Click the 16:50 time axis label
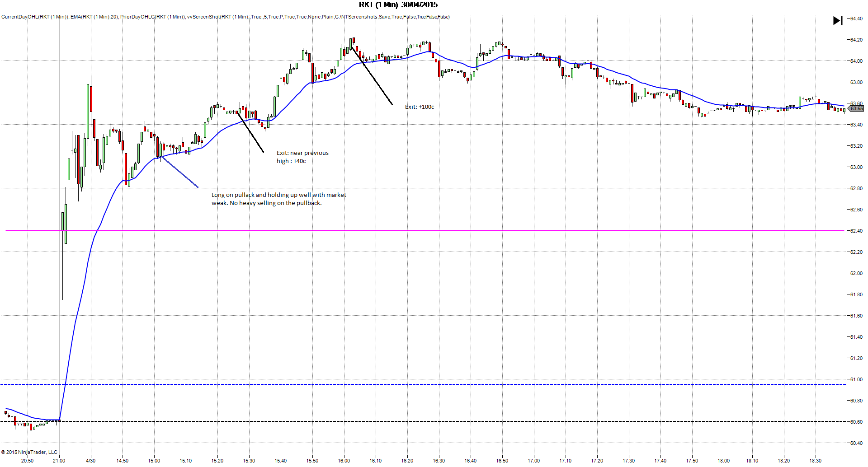Viewport: 868px width, 467px height. pyautogui.click(x=502, y=461)
